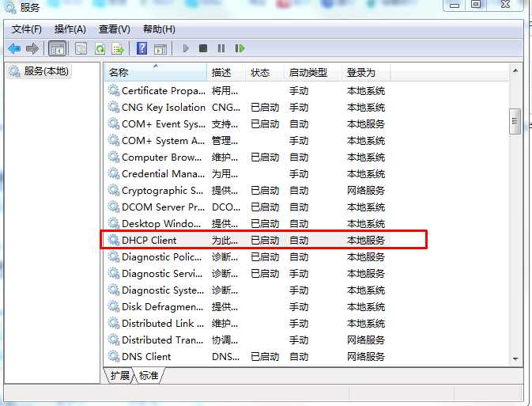The height and width of the screenshot is (406, 532).
Task: Click the gear icon of DCOM Server Pr...
Action: (x=114, y=207)
